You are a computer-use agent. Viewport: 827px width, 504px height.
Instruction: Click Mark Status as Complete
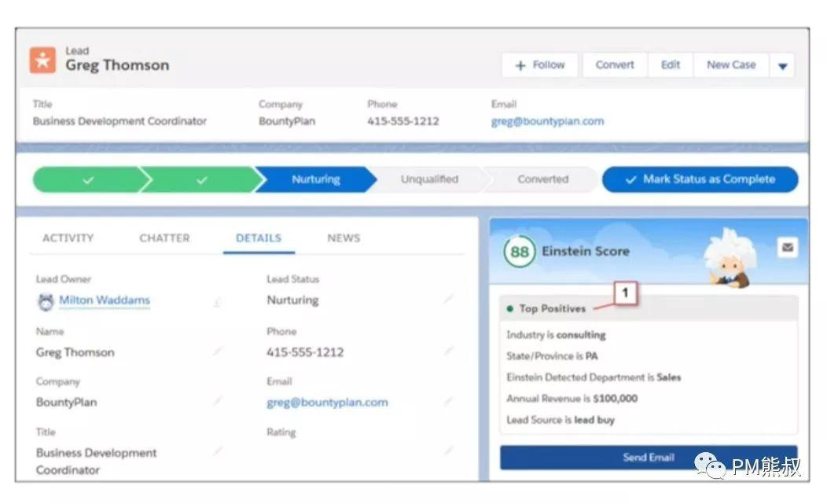tap(700, 179)
